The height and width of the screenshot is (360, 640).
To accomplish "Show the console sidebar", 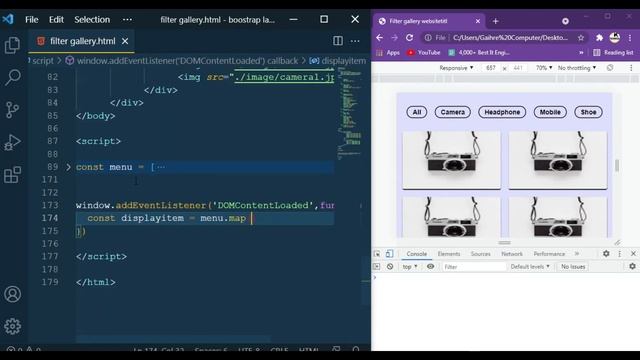I will click(376, 267).
